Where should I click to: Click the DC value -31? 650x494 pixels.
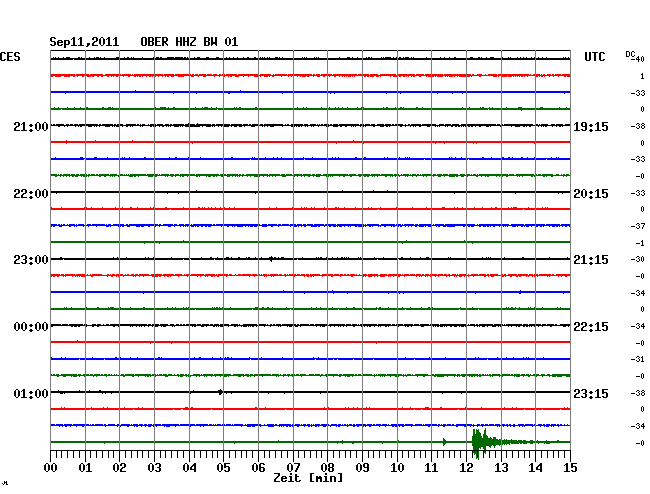click(x=638, y=359)
